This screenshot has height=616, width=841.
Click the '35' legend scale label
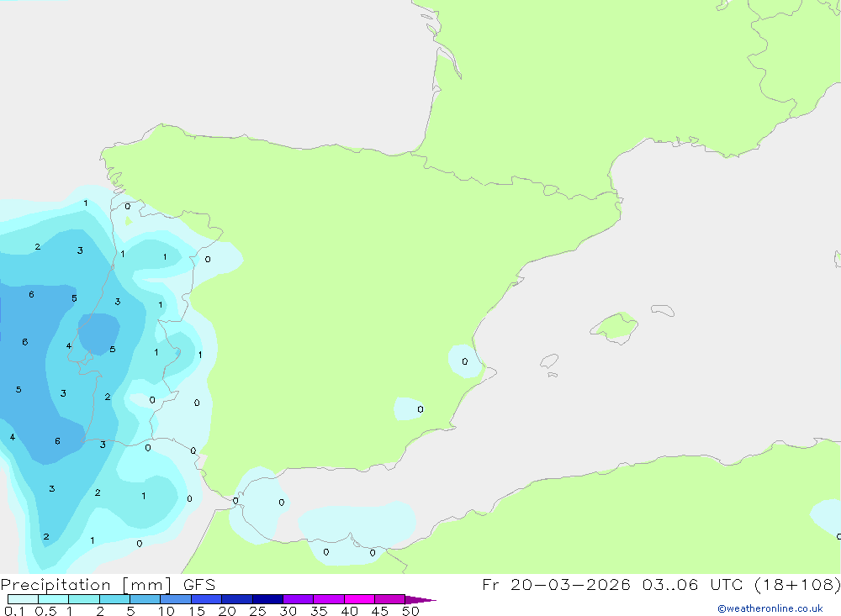coord(319,611)
